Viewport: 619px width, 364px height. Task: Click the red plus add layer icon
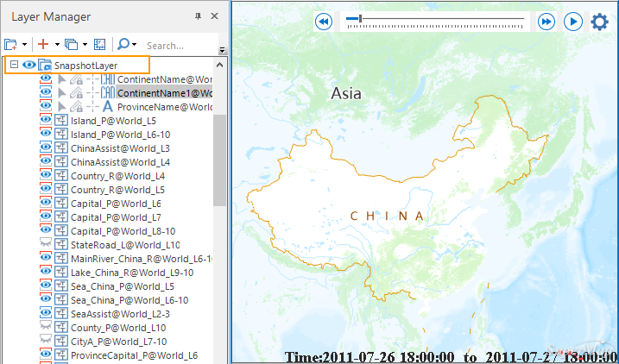42,44
